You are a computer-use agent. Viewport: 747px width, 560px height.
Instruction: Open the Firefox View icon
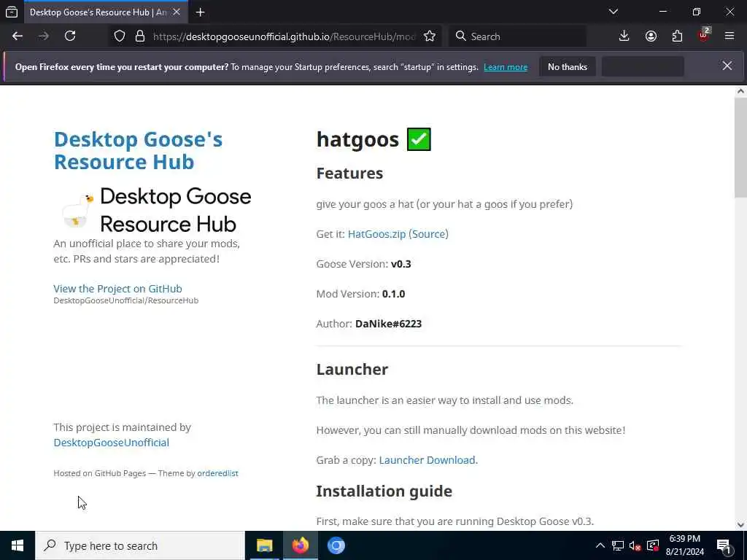(12, 12)
